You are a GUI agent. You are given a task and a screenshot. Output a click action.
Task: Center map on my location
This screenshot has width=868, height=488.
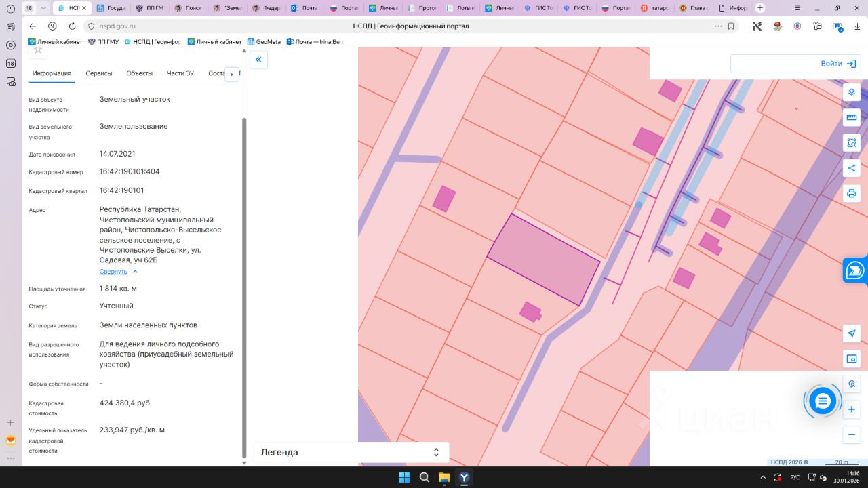pos(852,333)
